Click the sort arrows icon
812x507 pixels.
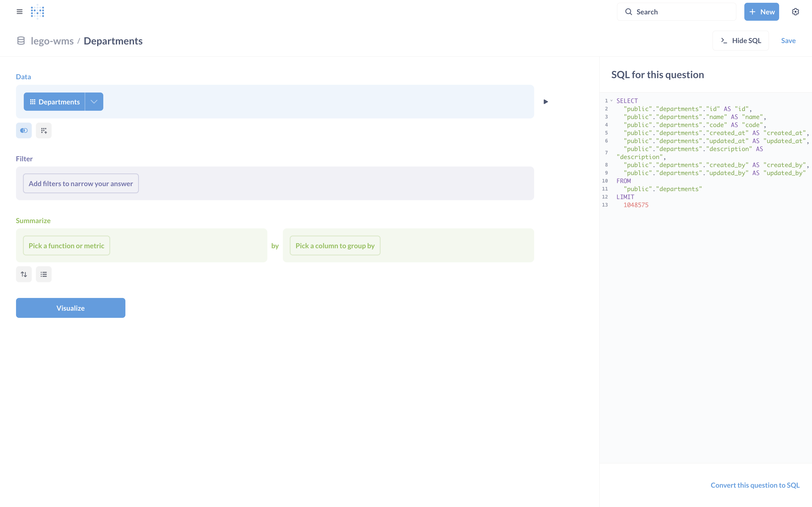point(24,274)
